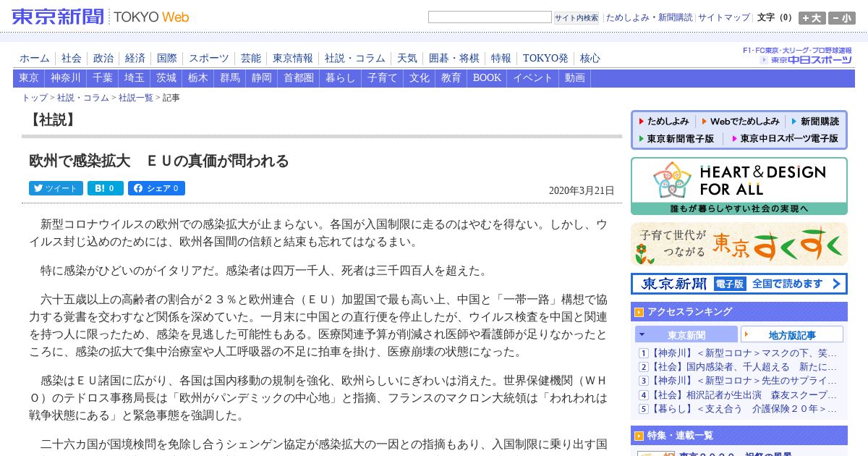This screenshot has height=456, width=868.
Task: Open the サイトマップ link
Action: click(724, 17)
